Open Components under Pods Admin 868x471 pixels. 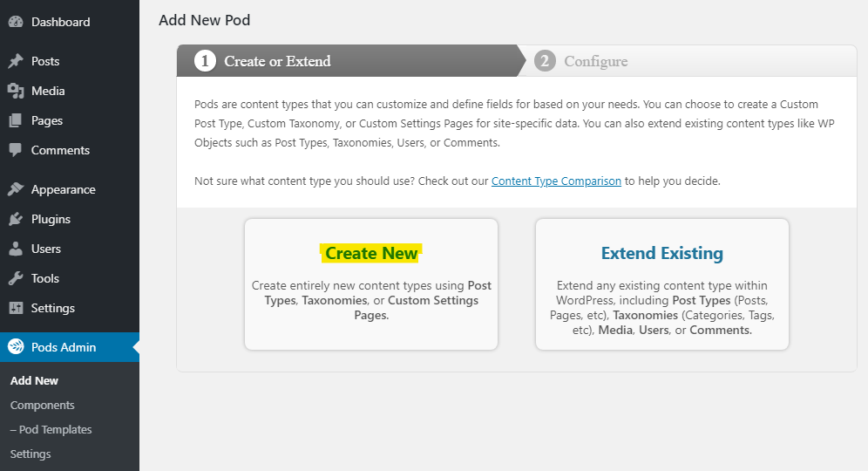point(42,405)
